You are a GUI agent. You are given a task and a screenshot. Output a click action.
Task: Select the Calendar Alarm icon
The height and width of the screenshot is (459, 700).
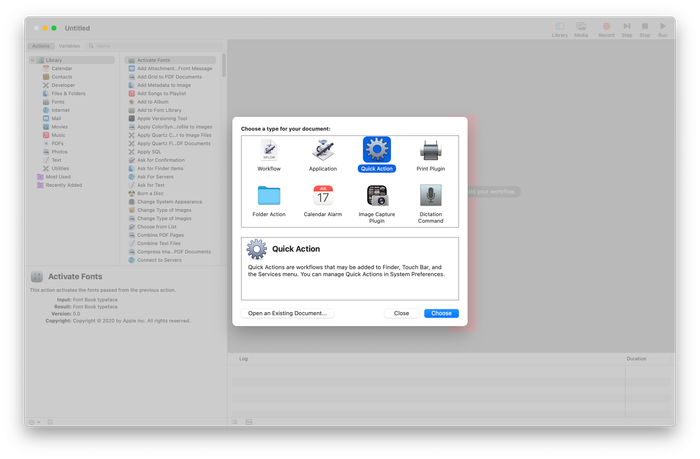click(x=323, y=196)
